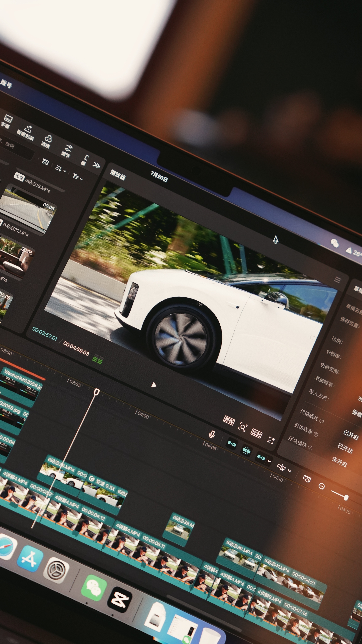
Task: Click the 浮点链路 未开启 status
Action: click(339, 462)
